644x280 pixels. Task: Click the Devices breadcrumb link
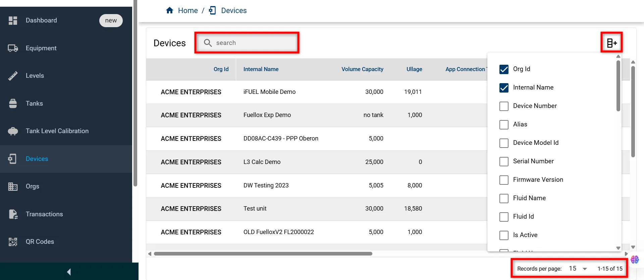pyautogui.click(x=234, y=10)
